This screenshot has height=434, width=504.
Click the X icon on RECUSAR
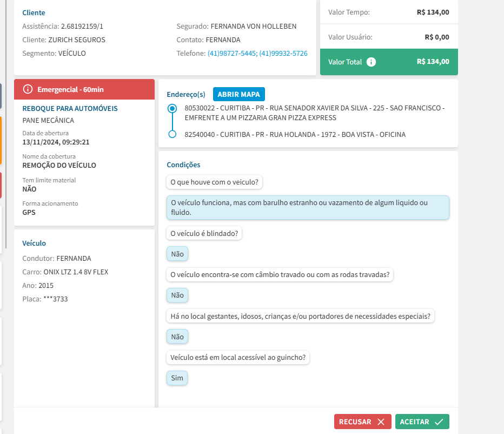coord(381,422)
